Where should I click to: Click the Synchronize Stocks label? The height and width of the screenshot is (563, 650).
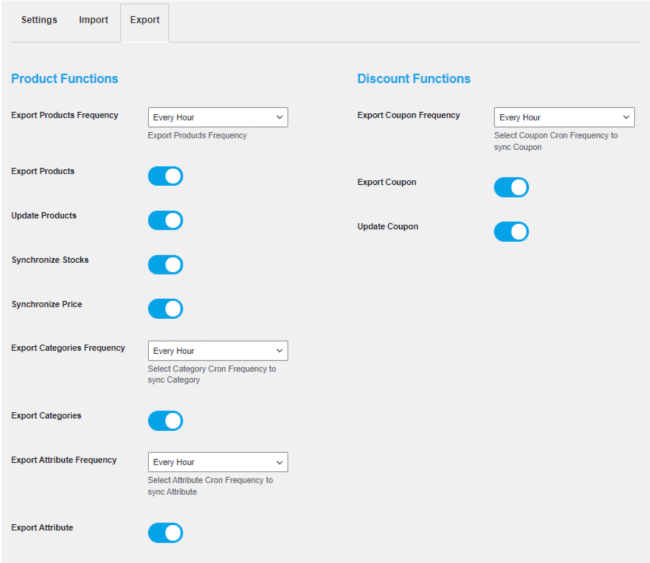coord(50,260)
